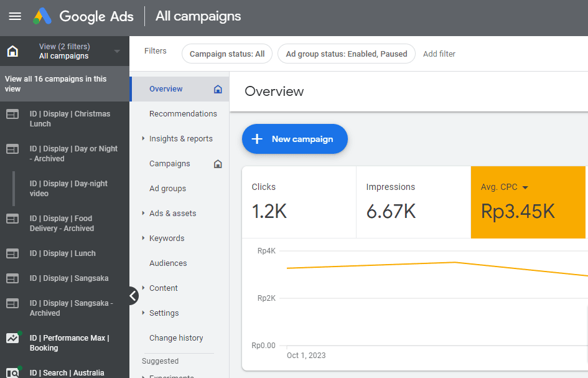Open the hamburger main menu
This screenshot has width=588, height=378.
pyautogui.click(x=15, y=16)
